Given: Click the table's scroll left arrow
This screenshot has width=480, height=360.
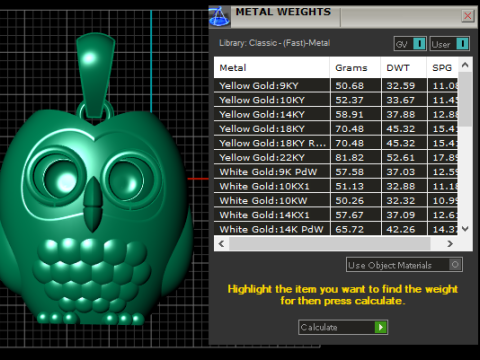Looking at the screenshot, I should pyautogui.click(x=221, y=244).
